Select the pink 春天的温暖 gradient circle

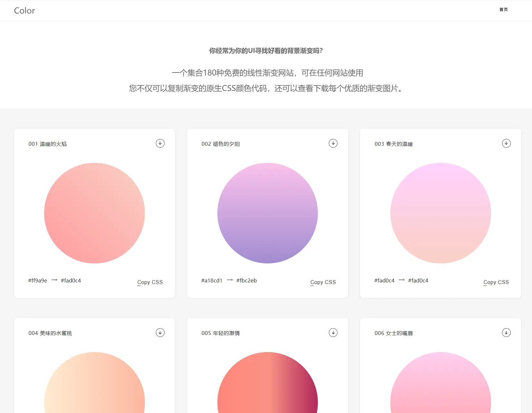tap(441, 213)
